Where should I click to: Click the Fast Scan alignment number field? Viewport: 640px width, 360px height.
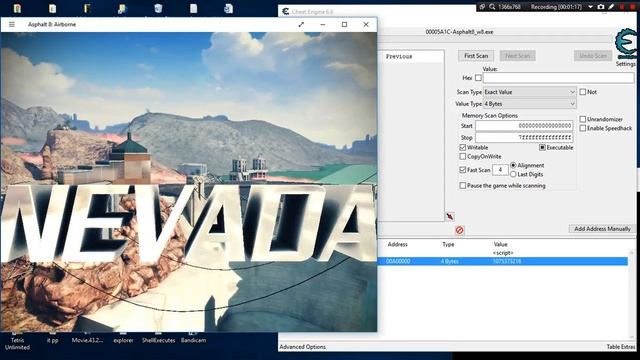500,170
